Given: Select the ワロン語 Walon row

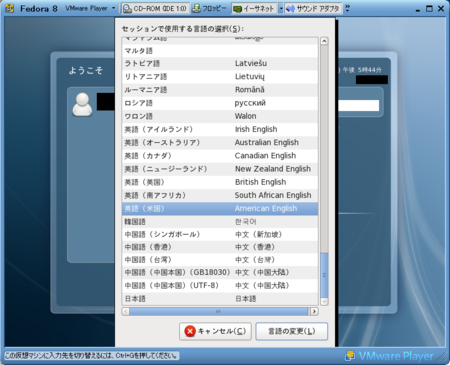Looking at the screenshot, I should point(220,116).
